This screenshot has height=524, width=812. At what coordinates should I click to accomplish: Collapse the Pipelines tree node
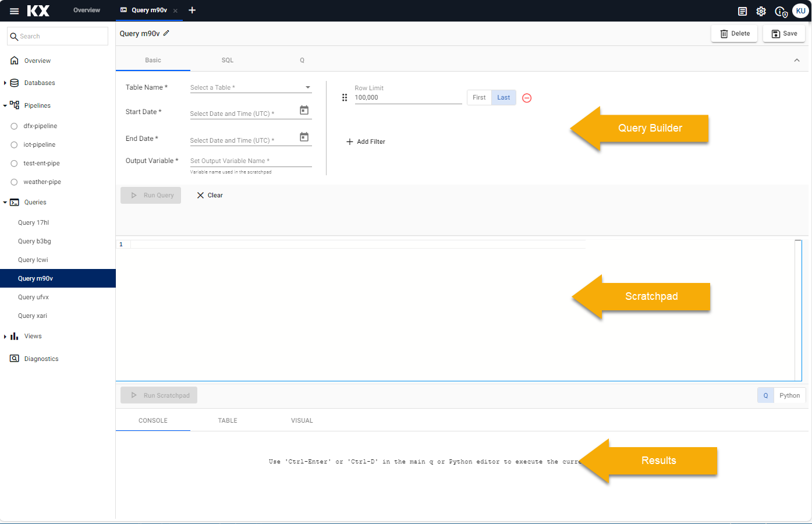pos(5,105)
